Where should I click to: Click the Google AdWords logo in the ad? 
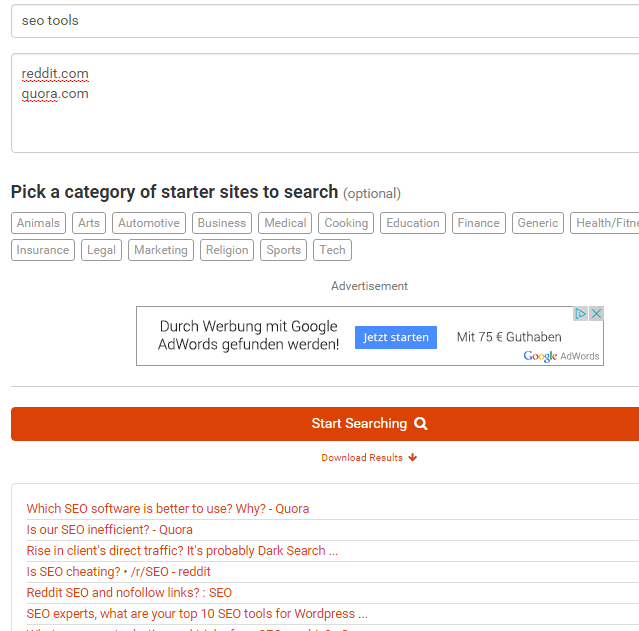tap(561, 356)
